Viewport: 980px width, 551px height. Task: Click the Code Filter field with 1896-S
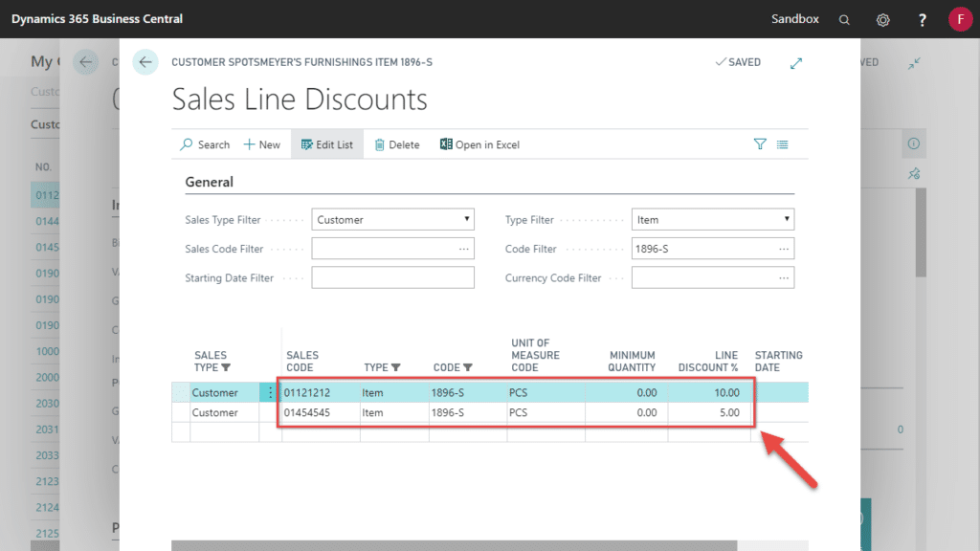712,249
